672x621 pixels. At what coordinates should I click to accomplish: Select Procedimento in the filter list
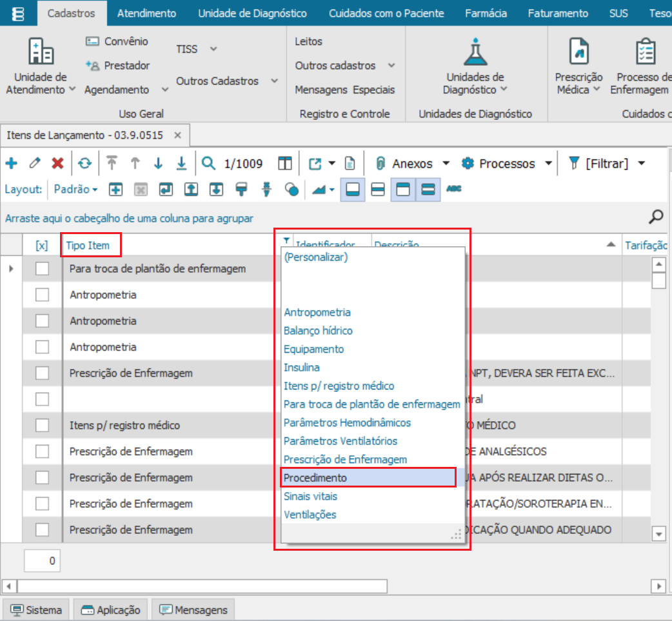click(315, 478)
